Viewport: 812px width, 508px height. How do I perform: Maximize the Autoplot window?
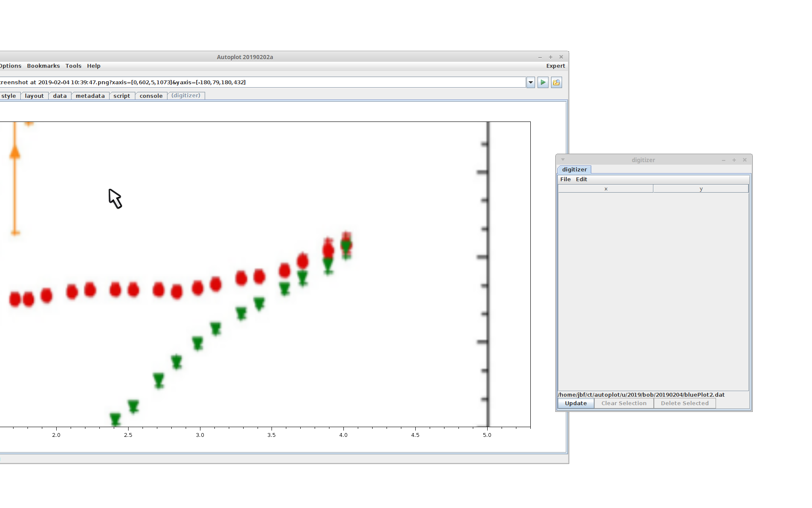click(551, 57)
